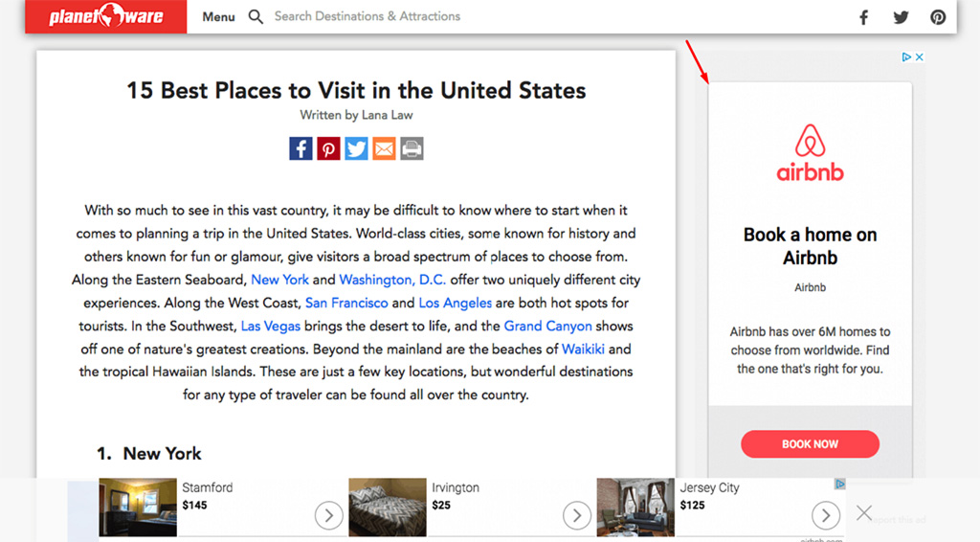Open the Jersey City listing thumbnail
Viewport: 980px width, 542px height.
tap(635, 507)
